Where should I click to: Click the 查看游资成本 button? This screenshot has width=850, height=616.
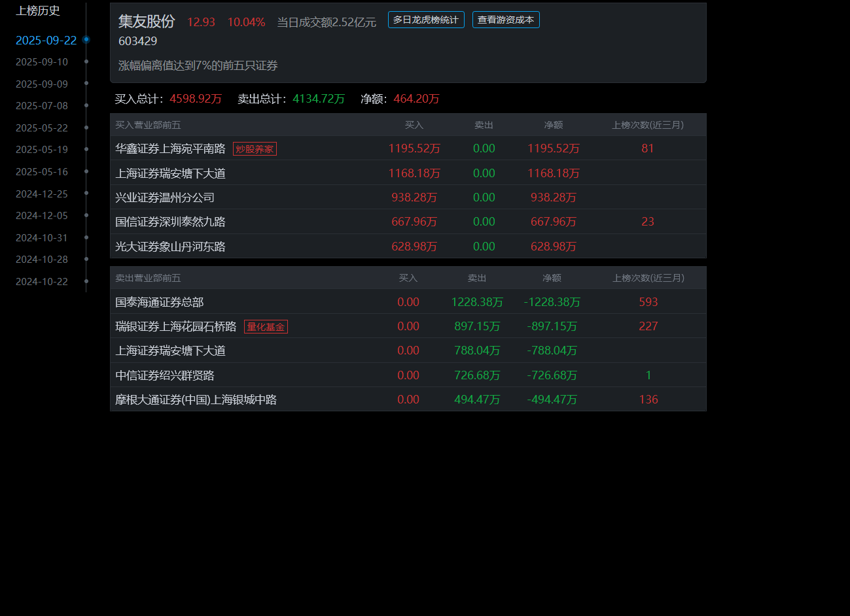coord(506,20)
